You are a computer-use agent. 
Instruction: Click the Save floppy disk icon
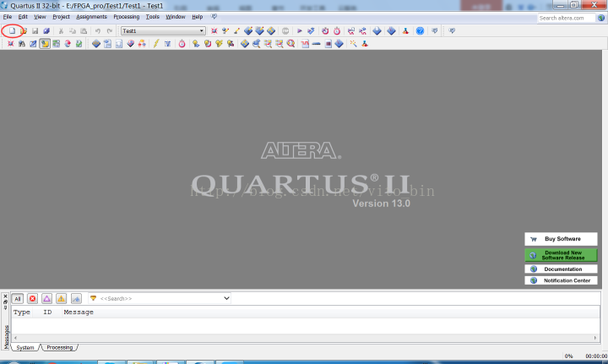[x=35, y=30]
